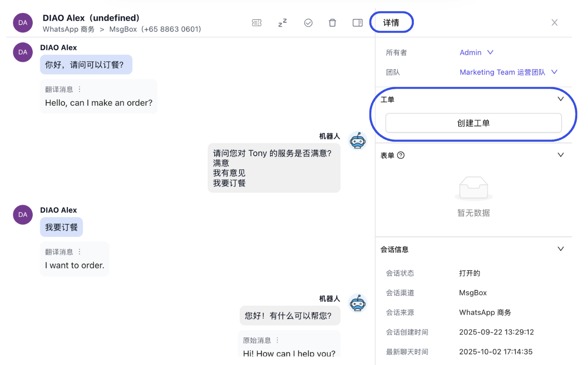Viewport: 588px width, 365px height.
Task: Collapse the 表单 section
Action: (560, 154)
